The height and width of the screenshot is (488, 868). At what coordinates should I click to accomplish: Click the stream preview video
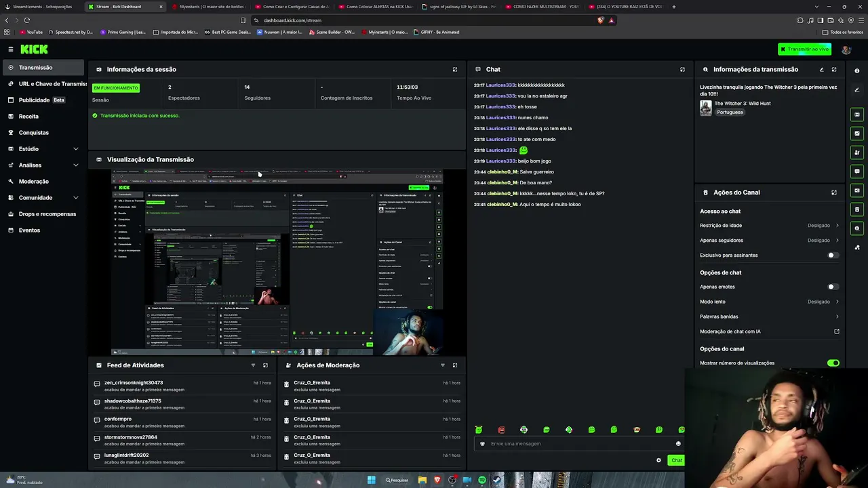277,262
